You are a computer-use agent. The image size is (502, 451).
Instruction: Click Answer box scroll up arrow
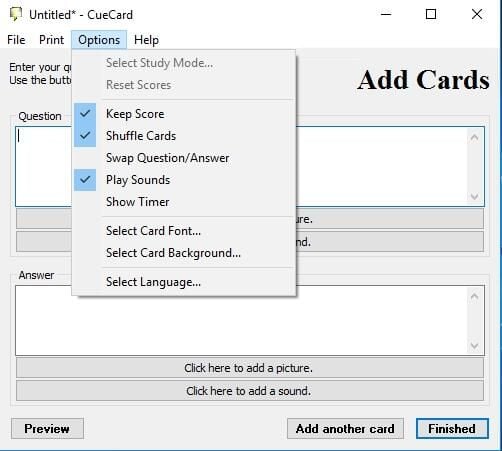point(474,296)
